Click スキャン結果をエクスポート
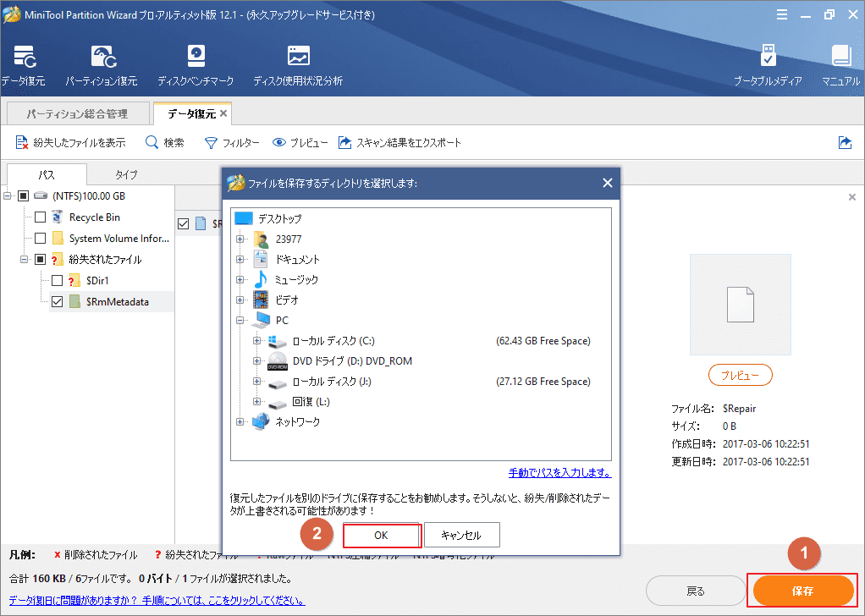 coord(399,143)
